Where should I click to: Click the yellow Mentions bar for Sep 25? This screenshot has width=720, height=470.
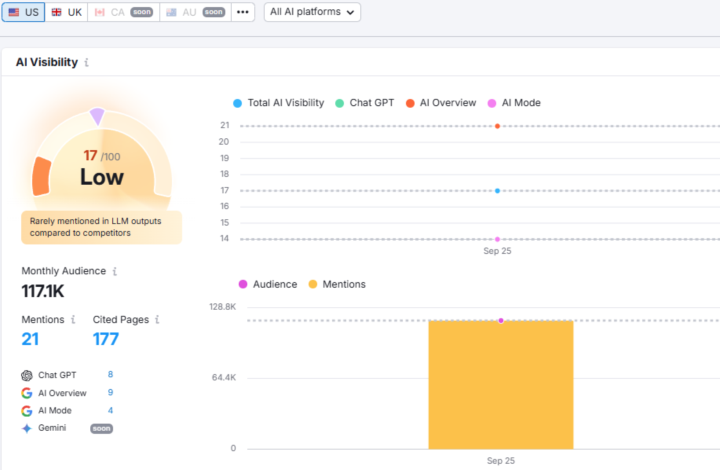click(500, 385)
